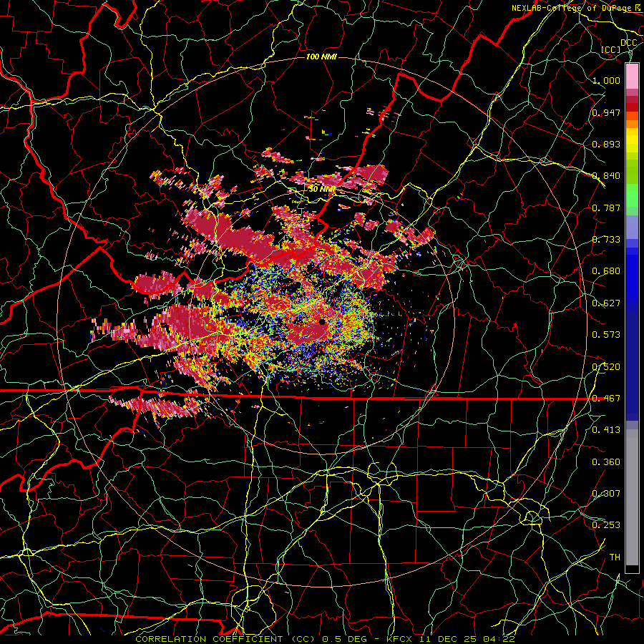Click the 0.840 color scale value
This screenshot has width=644, height=644.
606,176
